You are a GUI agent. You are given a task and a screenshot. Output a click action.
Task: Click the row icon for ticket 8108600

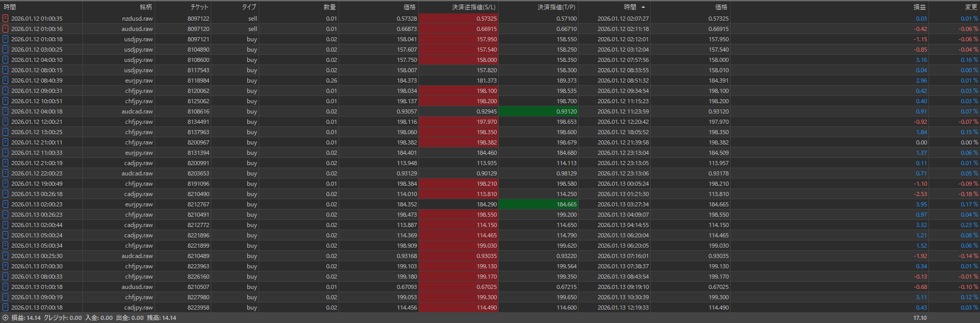5,60
